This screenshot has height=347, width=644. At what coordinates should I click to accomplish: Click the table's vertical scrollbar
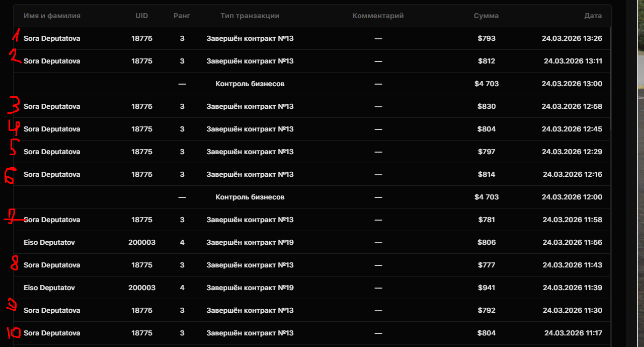(611, 76)
